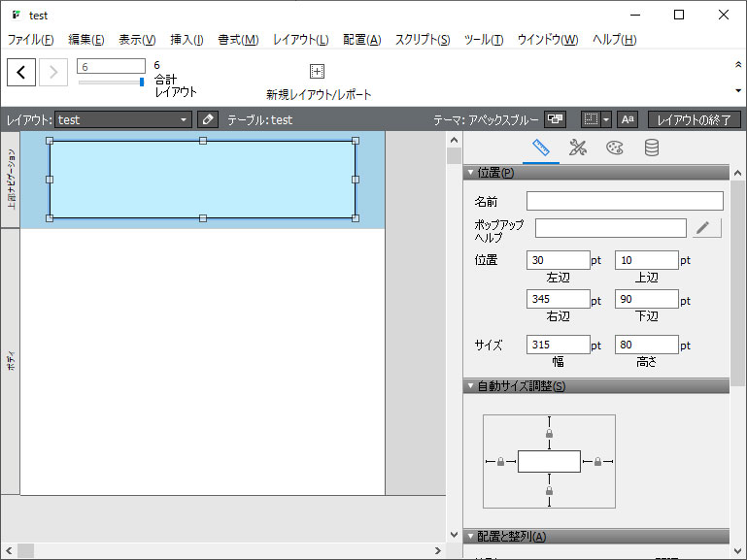Click the 名前 input field

coord(625,201)
